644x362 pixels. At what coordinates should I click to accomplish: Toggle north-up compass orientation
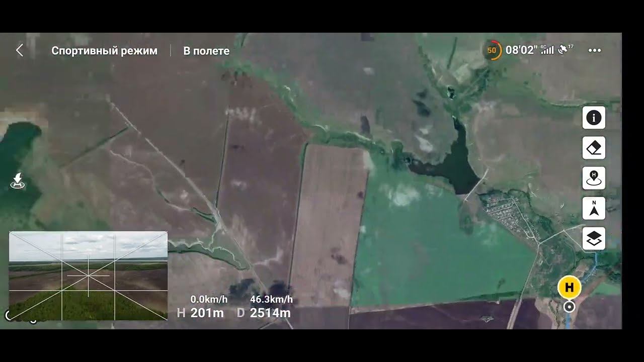594,209
